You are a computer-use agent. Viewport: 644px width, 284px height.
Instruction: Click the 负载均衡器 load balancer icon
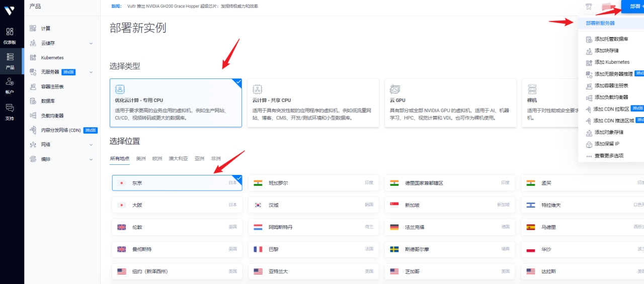click(33, 116)
